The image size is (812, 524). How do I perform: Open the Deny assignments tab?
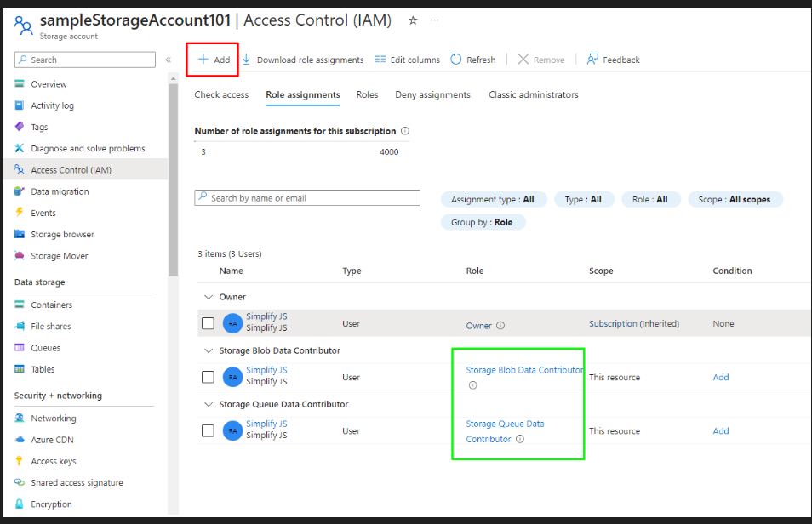432,94
